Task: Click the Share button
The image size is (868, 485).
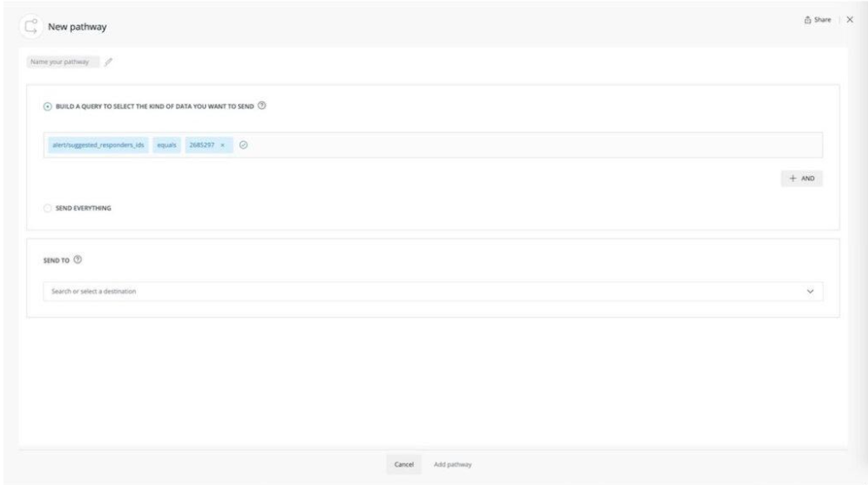Action: (x=818, y=20)
